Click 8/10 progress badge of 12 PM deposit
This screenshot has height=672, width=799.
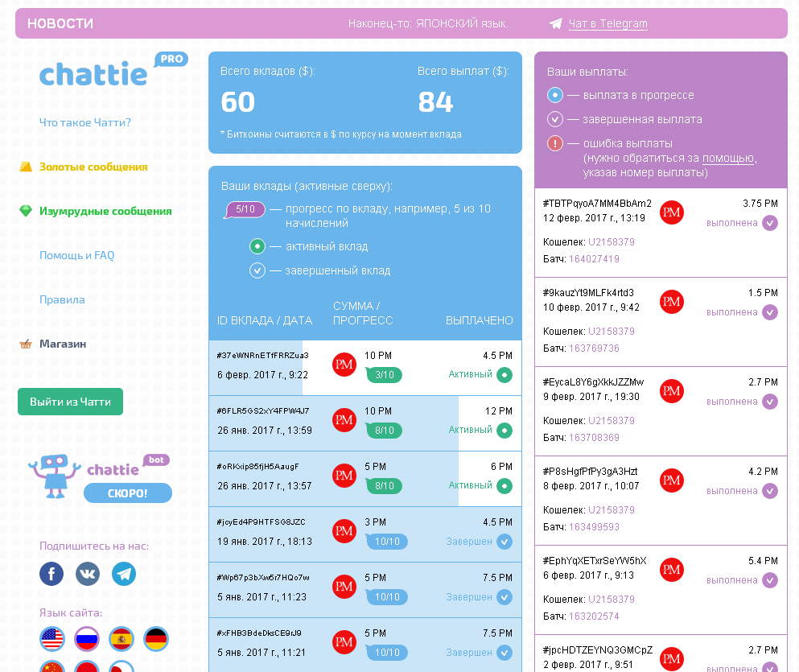tap(384, 431)
